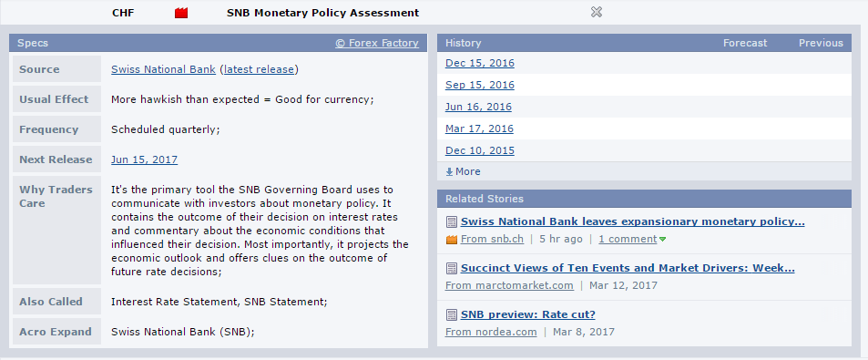This screenshot has width=868, height=360.
Task: Select the Dec 15, 2016 history entry
Action: pyautogui.click(x=480, y=63)
